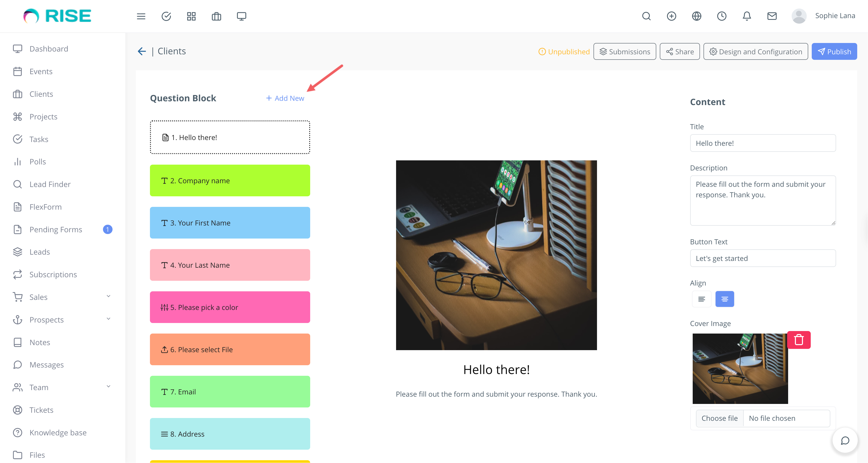Open the clock timer icon in header
Screen dimensions: 868x463
[x=721, y=16]
